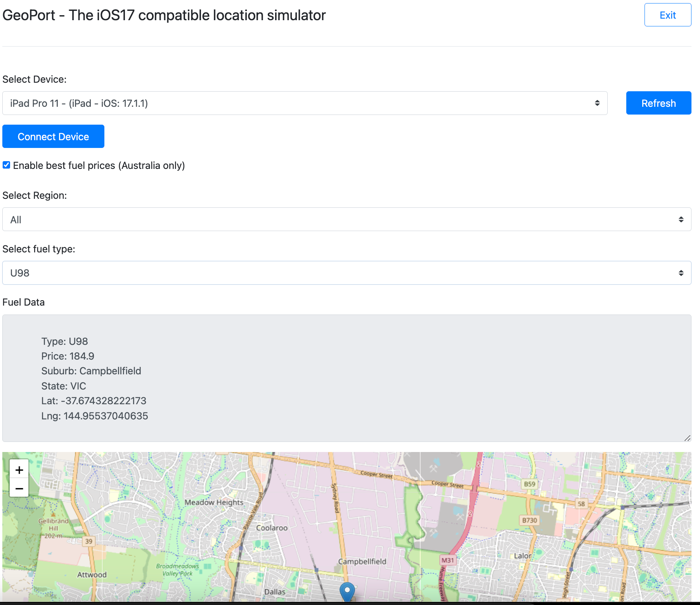
Task: Click the Meadow Heights label on map
Action: click(x=214, y=502)
